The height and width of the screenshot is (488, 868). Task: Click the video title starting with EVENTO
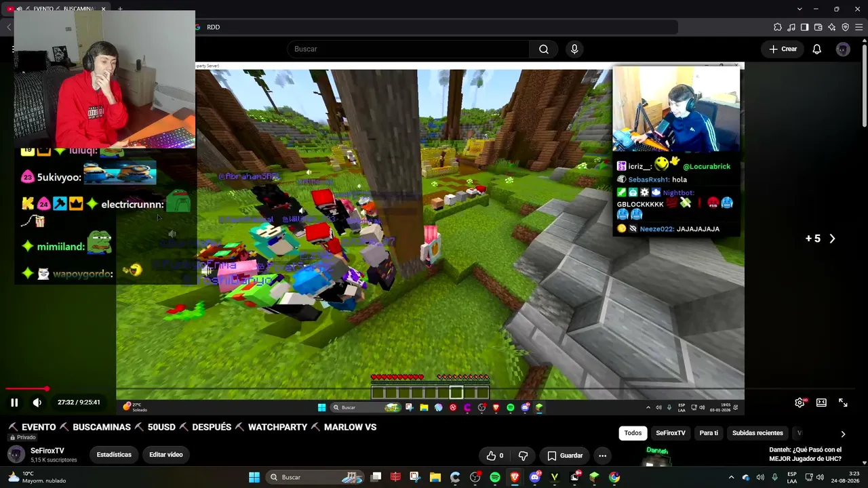(x=192, y=427)
